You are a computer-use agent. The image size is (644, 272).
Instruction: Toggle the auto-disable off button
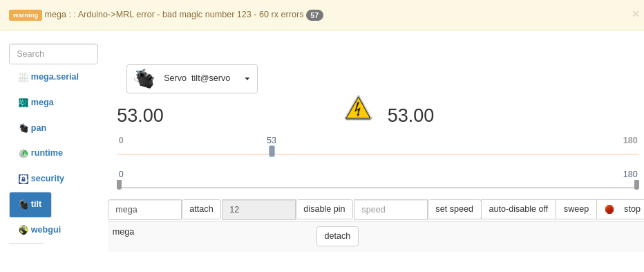click(518, 209)
